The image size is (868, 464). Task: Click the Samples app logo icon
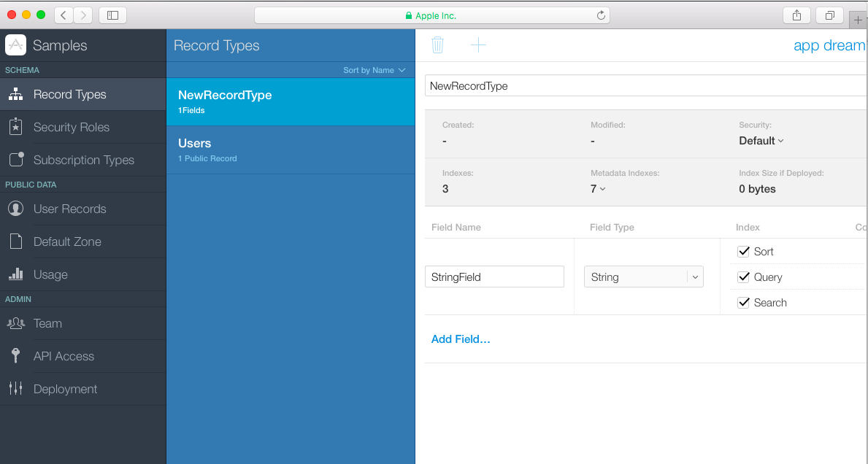pos(15,45)
